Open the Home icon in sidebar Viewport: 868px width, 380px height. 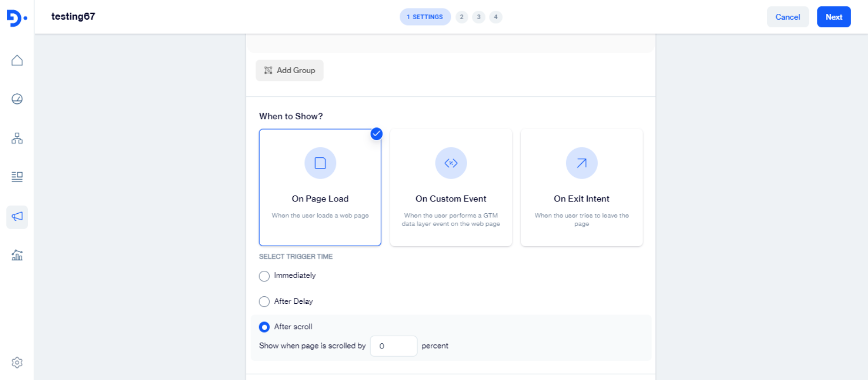17,60
